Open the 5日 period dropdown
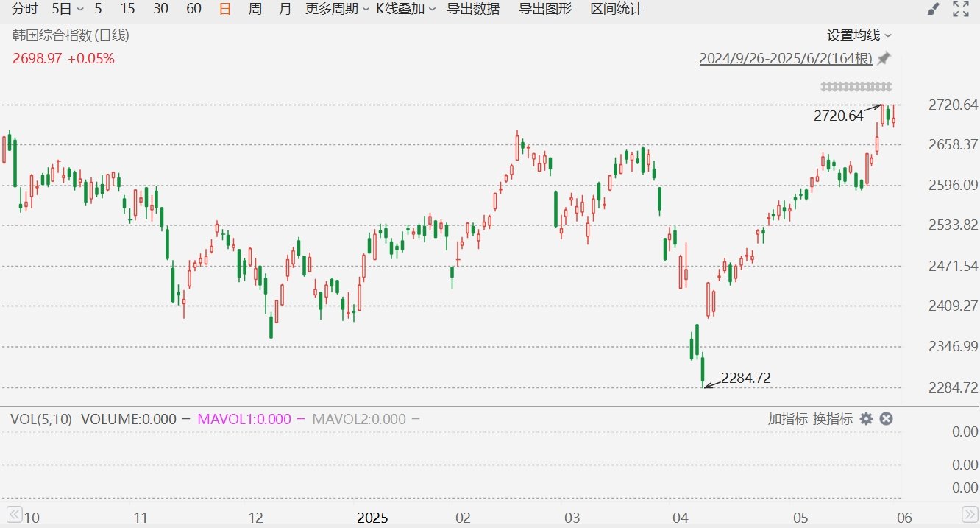The image size is (980, 528). pyautogui.click(x=68, y=9)
